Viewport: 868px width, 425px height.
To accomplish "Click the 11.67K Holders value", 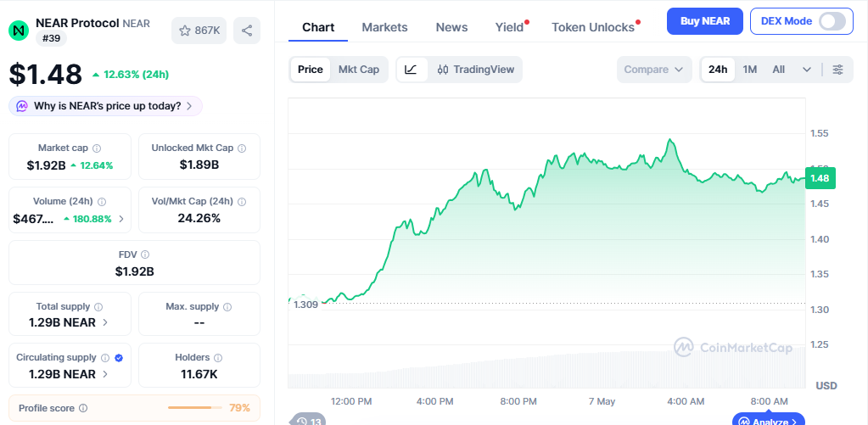I will click(x=199, y=374).
